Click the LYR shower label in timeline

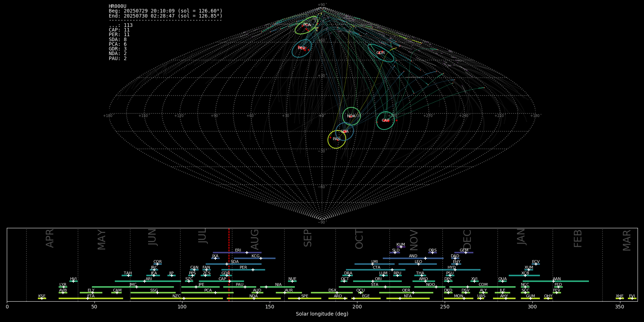tap(63, 285)
